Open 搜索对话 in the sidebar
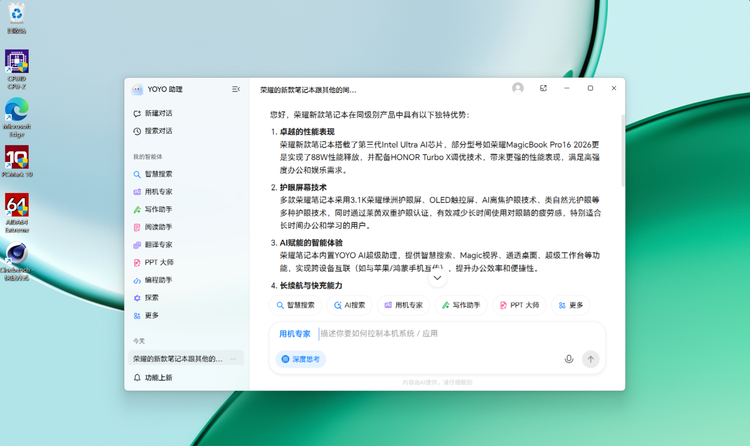The image size is (750, 446). click(153, 131)
